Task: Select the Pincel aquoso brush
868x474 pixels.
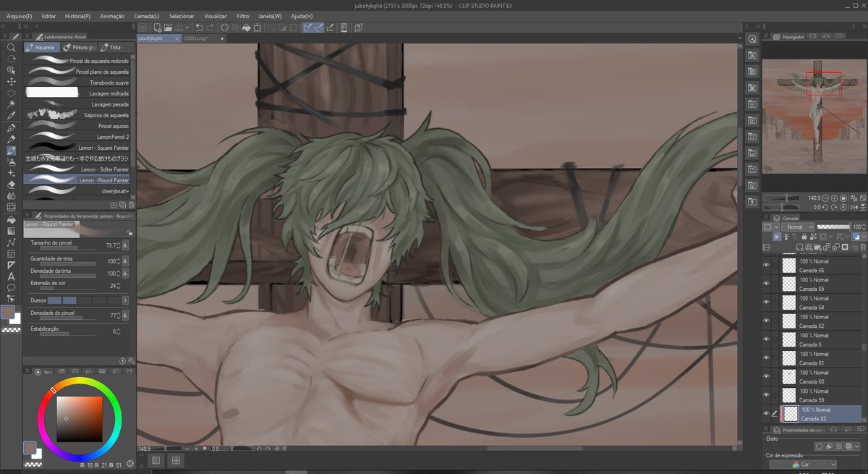Action: coord(77,126)
